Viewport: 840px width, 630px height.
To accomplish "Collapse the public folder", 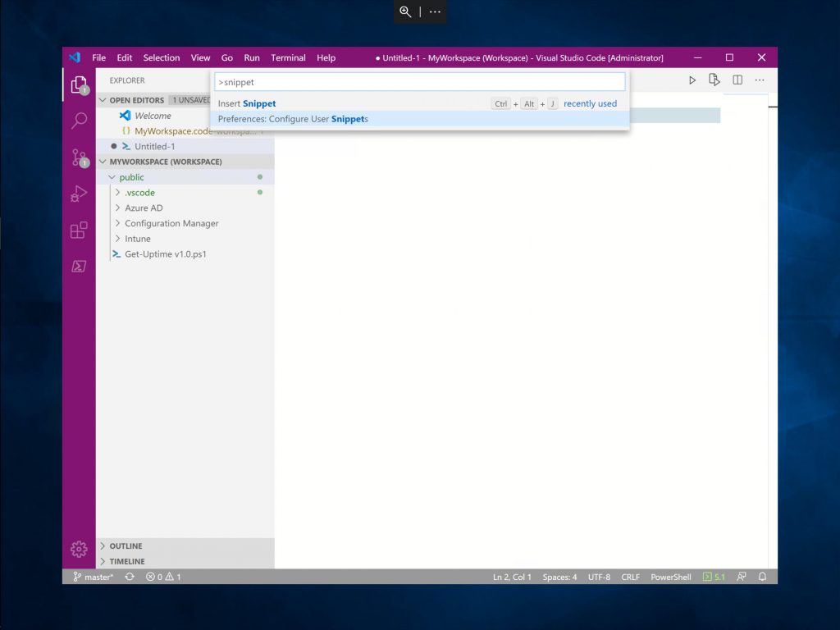I will 112,177.
